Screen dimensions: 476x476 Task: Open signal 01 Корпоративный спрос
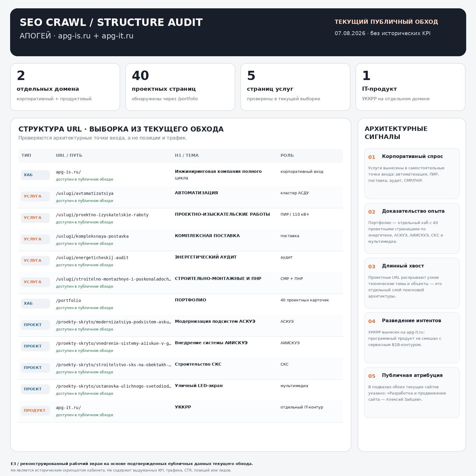[x=412, y=173]
